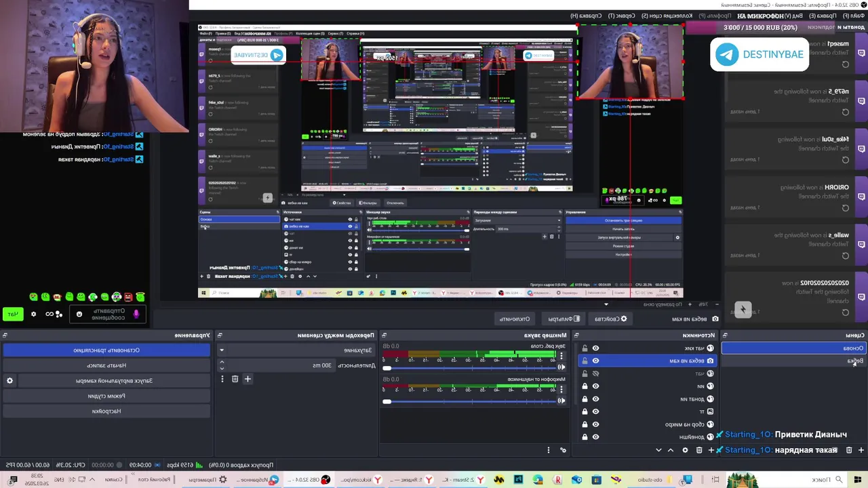Image resolution: width=868 pixels, height=488 pixels.
Task: Open the Telegram 'Избранное' taskbar item
Action: 256,479
